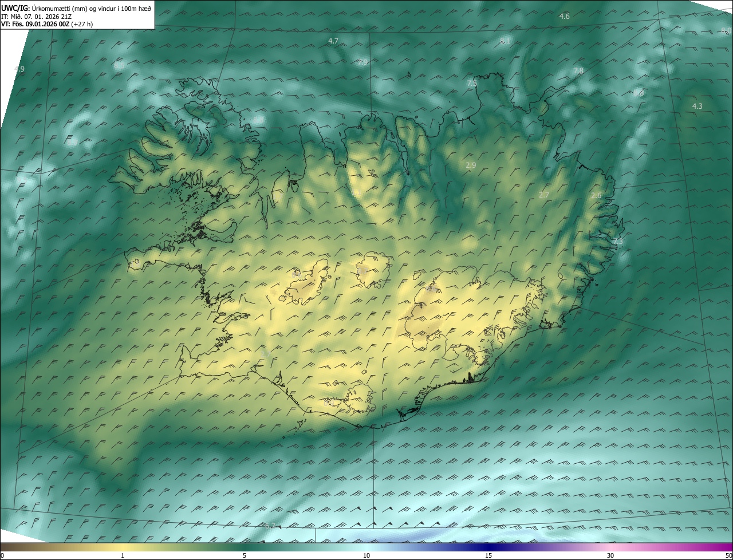Click the 50 label on the color scale
The width and height of the screenshot is (733, 560).
tap(729, 555)
